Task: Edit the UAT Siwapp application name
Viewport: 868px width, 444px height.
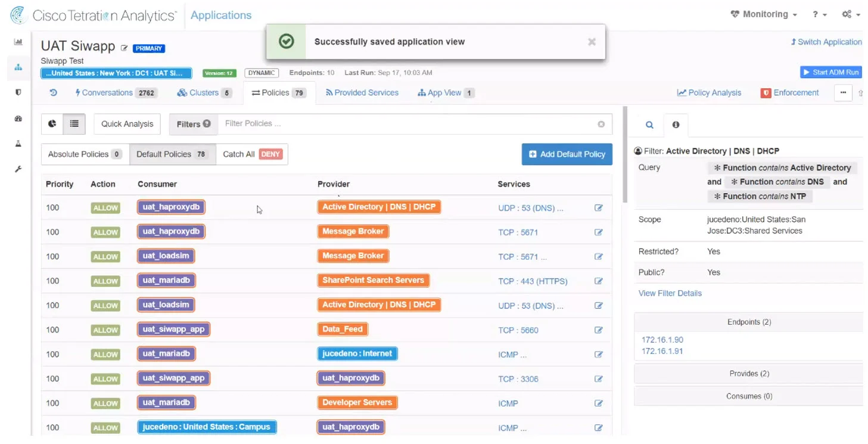Action: point(124,48)
